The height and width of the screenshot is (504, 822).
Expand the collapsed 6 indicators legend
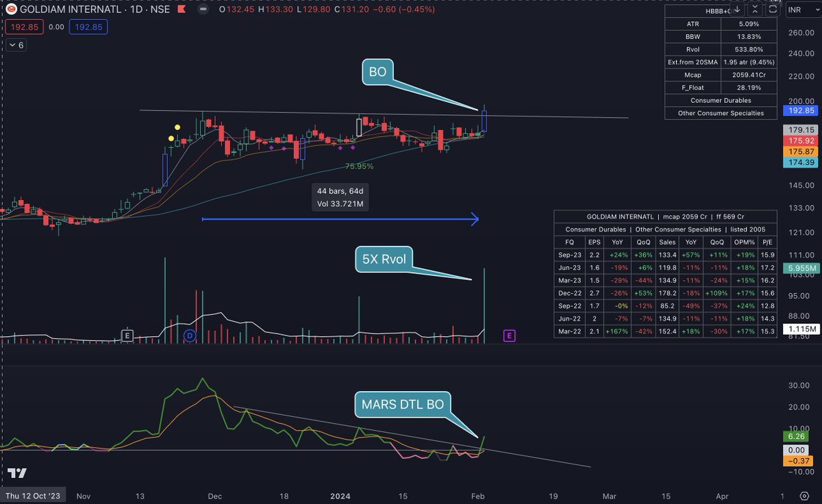(x=16, y=45)
